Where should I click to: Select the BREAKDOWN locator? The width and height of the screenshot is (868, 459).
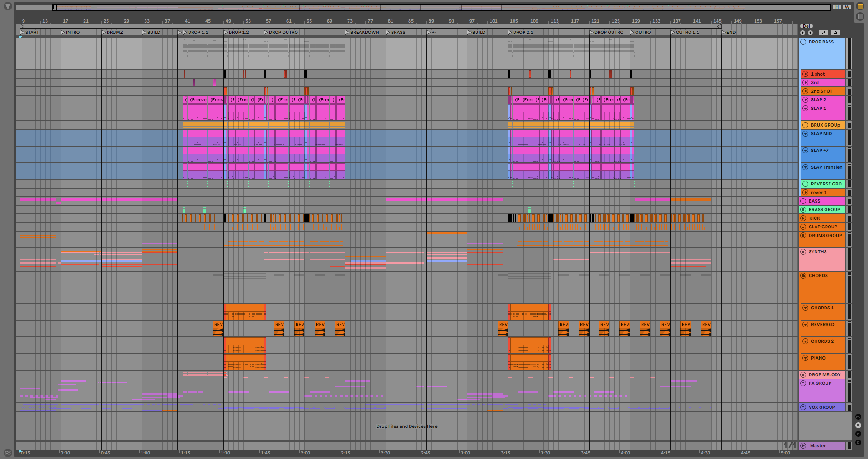coord(363,33)
